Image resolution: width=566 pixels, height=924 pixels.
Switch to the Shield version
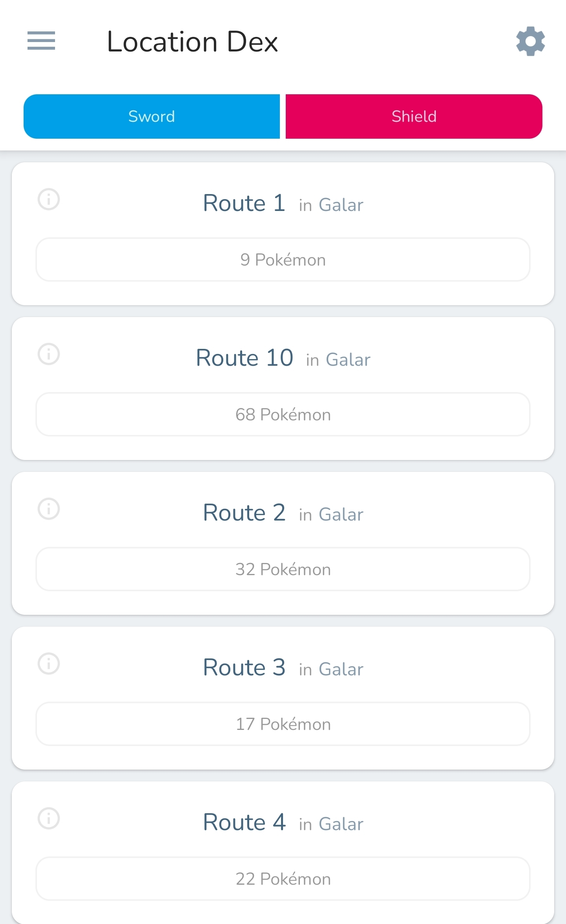(x=414, y=116)
